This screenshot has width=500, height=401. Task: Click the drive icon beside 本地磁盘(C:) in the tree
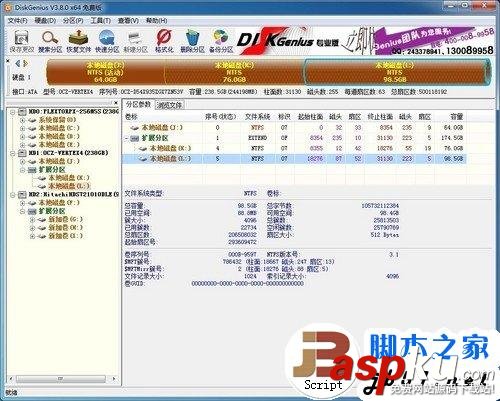click(32, 128)
